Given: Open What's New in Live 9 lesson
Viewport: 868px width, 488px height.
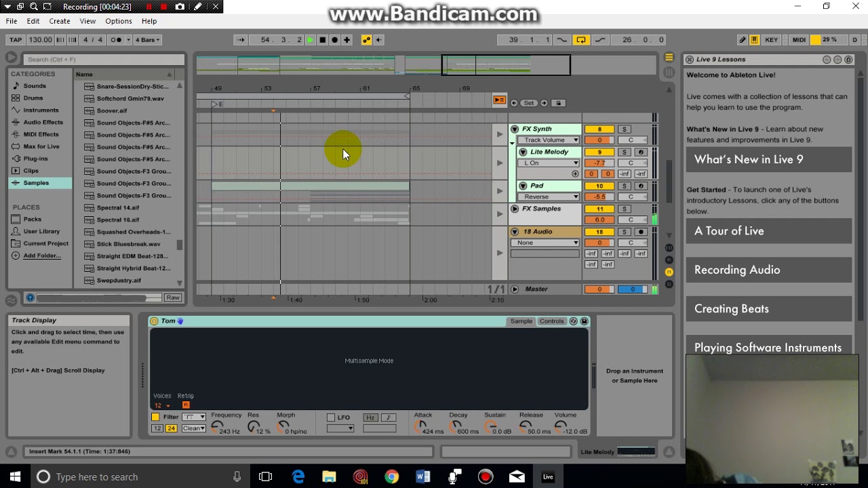Looking at the screenshot, I should tap(769, 159).
